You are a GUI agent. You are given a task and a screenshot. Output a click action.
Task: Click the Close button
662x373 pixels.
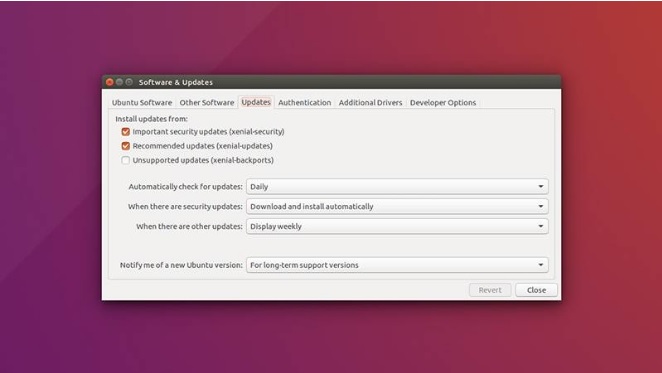tap(537, 290)
